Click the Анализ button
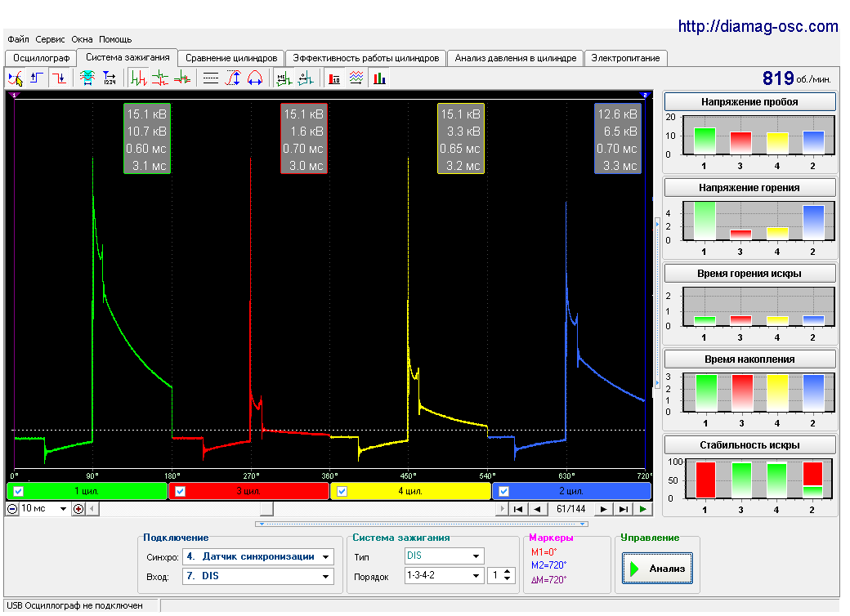 point(658,569)
